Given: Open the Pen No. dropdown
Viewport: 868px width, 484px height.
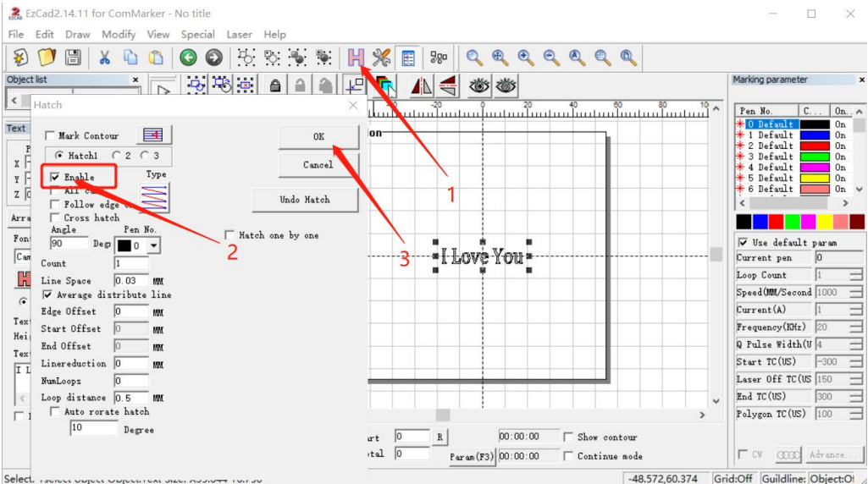Looking at the screenshot, I should click(x=153, y=246).
